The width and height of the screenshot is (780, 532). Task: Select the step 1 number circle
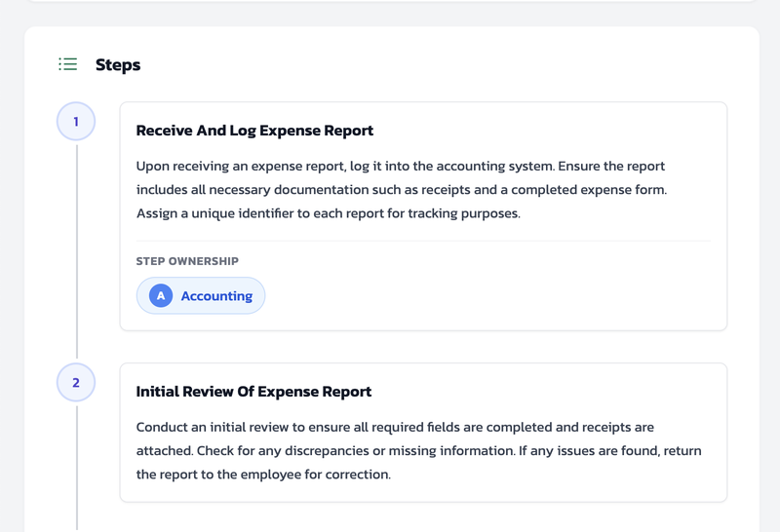76,122
